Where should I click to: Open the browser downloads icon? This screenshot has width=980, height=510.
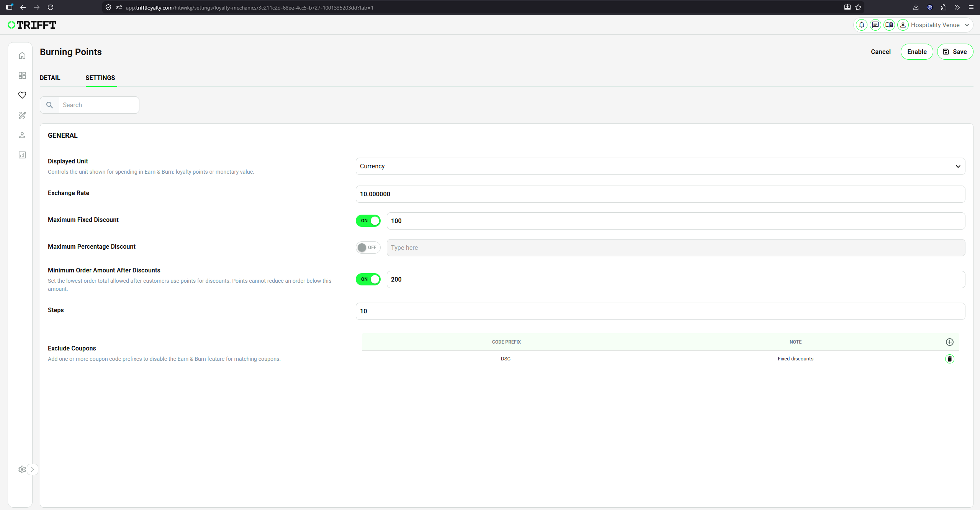point(916,7)
